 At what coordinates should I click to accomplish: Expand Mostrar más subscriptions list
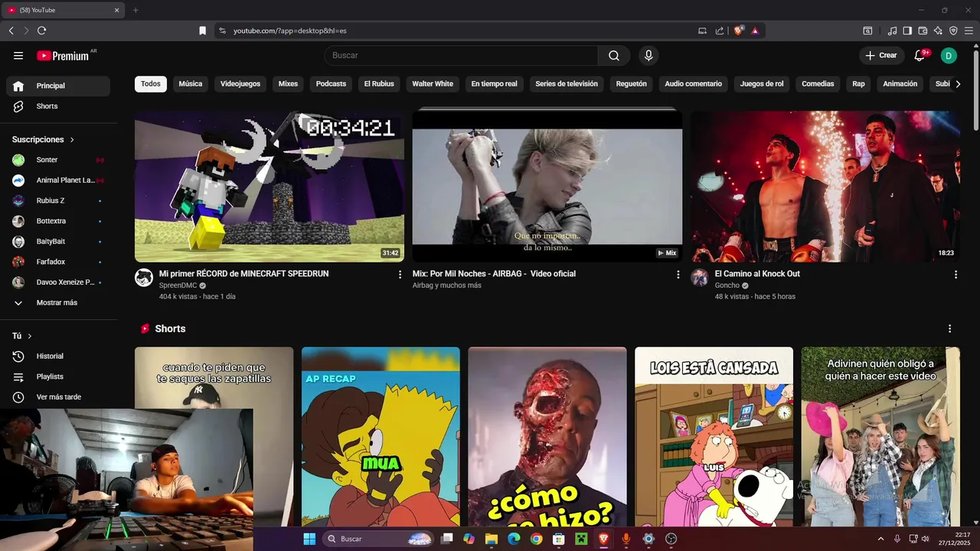coord(58,303)
